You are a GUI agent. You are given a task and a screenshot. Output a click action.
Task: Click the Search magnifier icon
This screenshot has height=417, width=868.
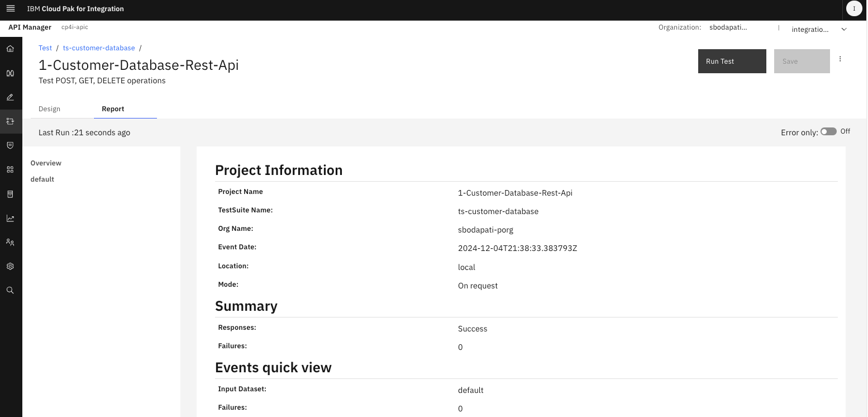10,291
